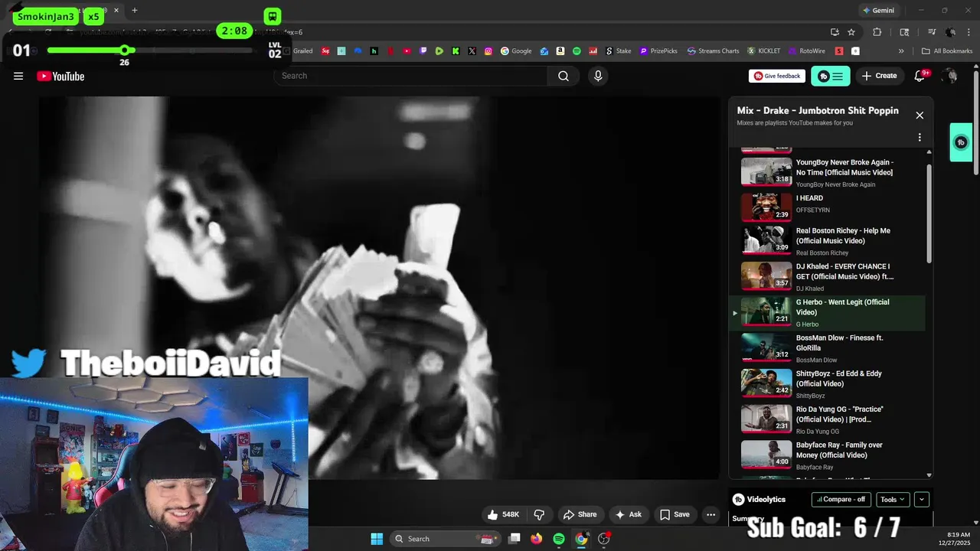
Task: Open a new Chrome tab
Action: 135,11
